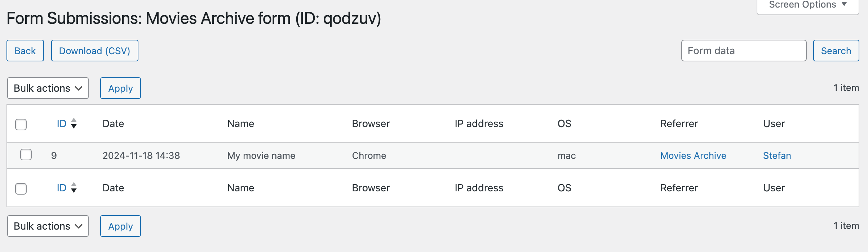
Task: Sort by ID using header sort arrows
Action: pyautogui.click(x=74, y=123)
